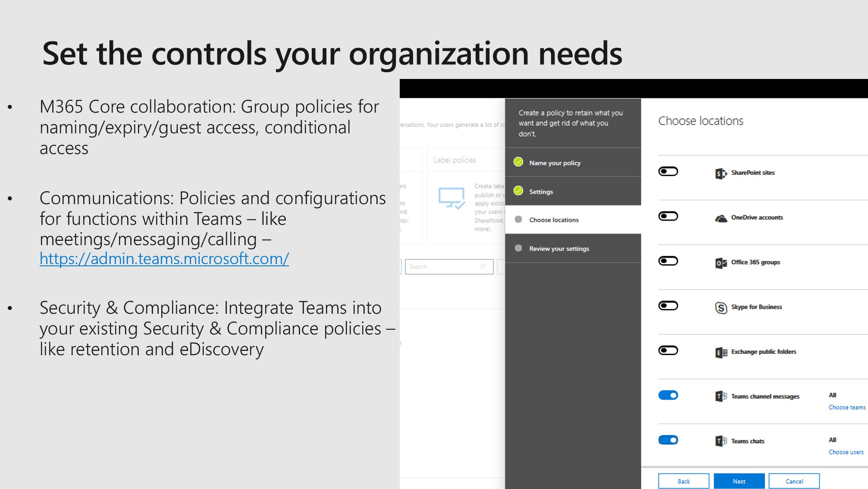Turn on the Office 365 groups toggle
The height and width of the screenshot is (489, 868).
668,261
